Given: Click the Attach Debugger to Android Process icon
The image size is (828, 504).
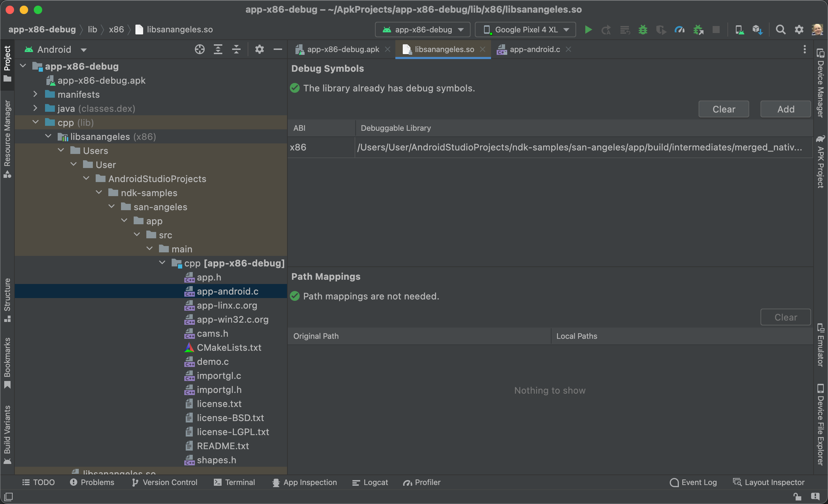Looking at the screenshot, I should coord(699,29).
